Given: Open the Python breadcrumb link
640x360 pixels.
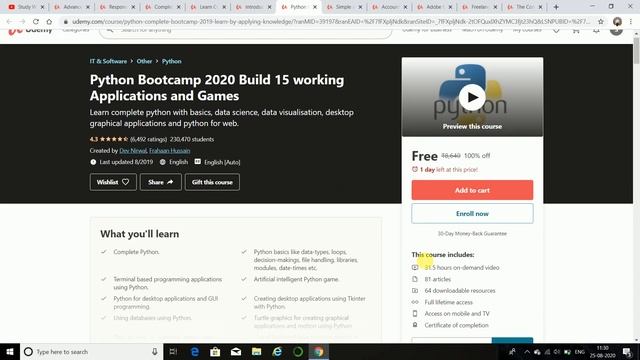Looking at the screenshot, I should pyautogui.click(x=171, y=61).
